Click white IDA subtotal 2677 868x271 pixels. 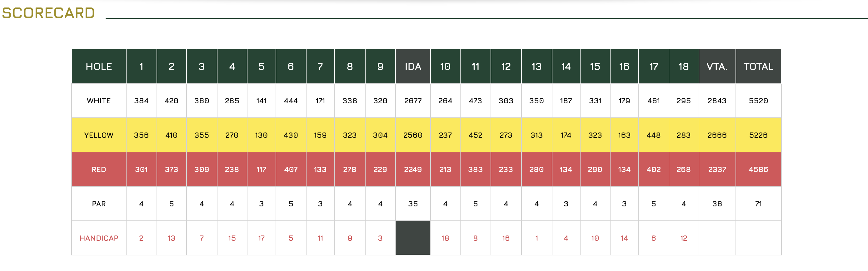click(x=413, y=101)
